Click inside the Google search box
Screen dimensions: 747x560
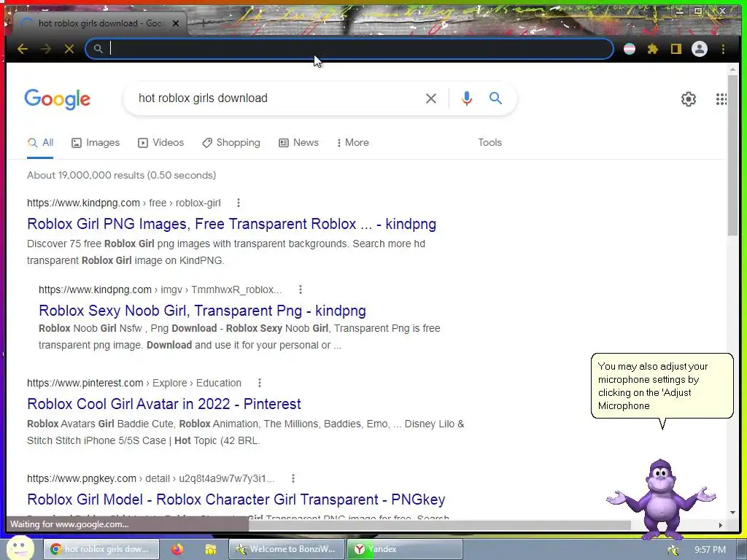click(x=276, y=98)
